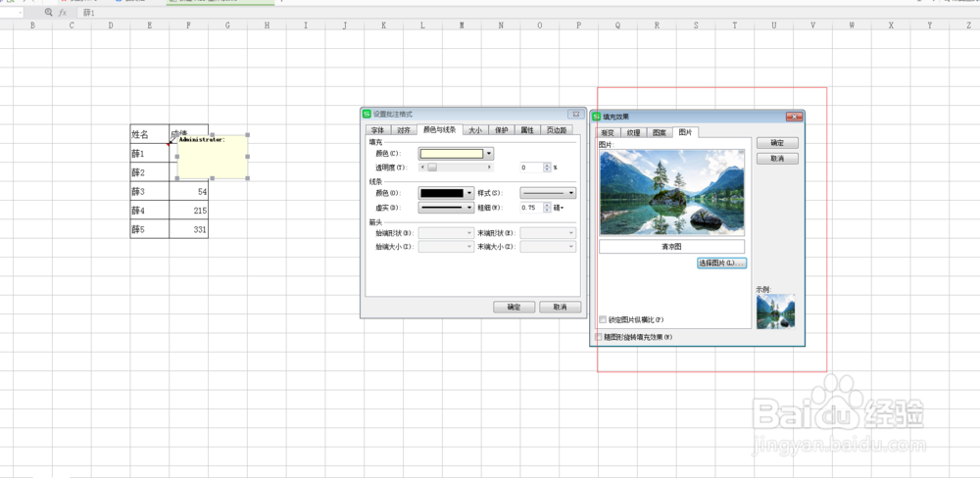The height and width of the screenshot is (478, 980).
Task: Switch to the 图案 tab
Action: pyautogui.click(x=660, y=133)
